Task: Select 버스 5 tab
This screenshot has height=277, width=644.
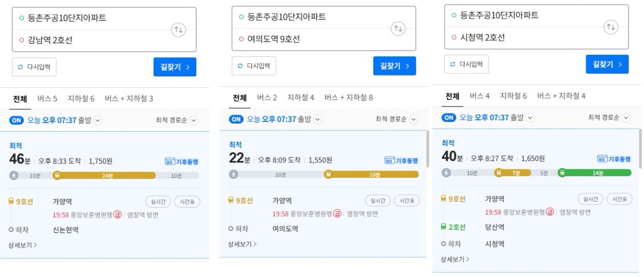Action: click(x=47, y=99)
